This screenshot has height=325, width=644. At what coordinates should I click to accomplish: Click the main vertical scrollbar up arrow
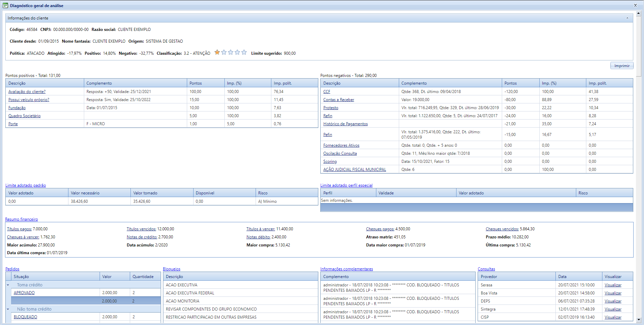[x=638, y=13]
